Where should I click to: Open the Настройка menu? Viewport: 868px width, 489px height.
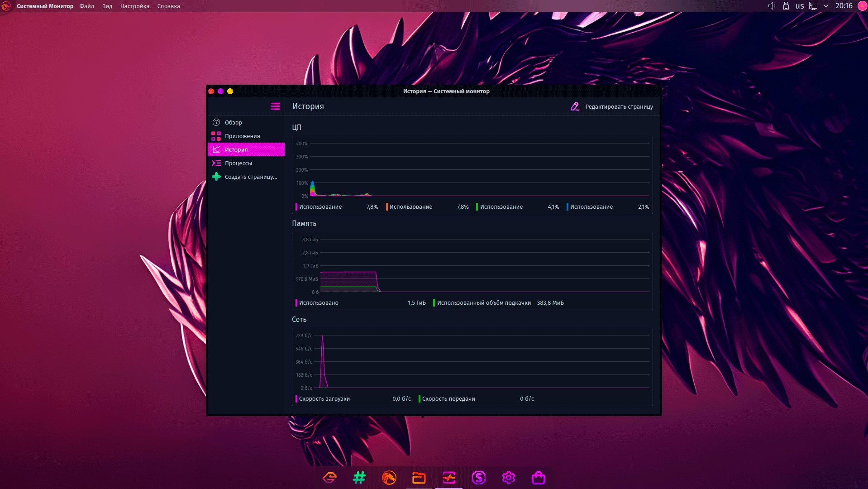coord(134,6)
